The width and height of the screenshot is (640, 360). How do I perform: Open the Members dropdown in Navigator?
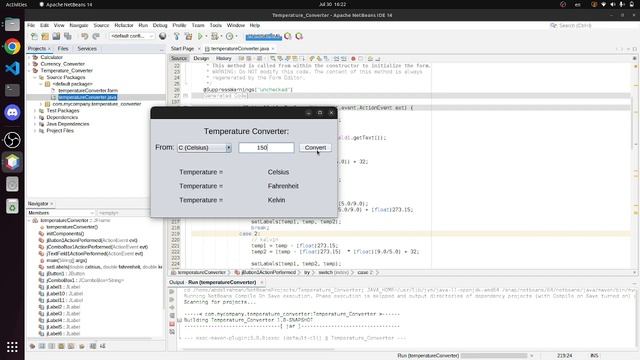click(61, 213)
